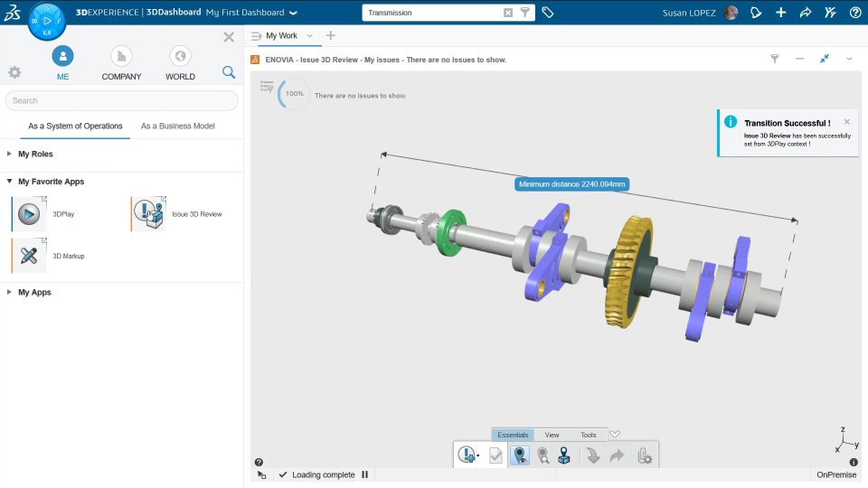Collapse the action bar chevron

pos(615,435)
